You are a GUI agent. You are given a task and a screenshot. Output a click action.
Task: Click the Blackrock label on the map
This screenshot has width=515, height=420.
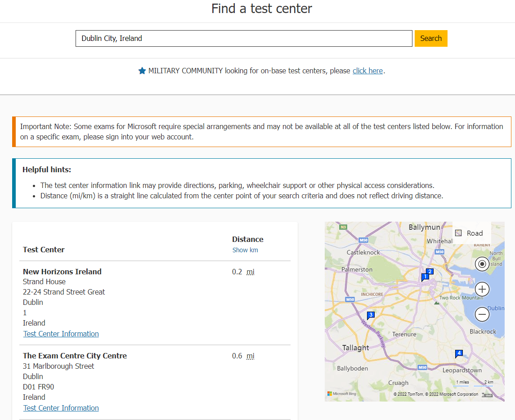pyautogui.click(x=483, y=332)
